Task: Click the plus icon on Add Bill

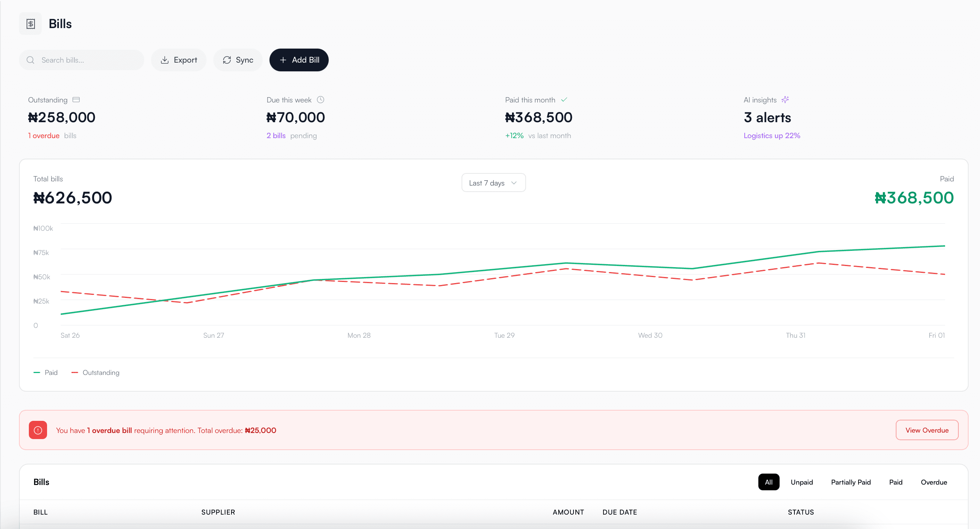Action: pyautogui.click(x=283, y=60)
